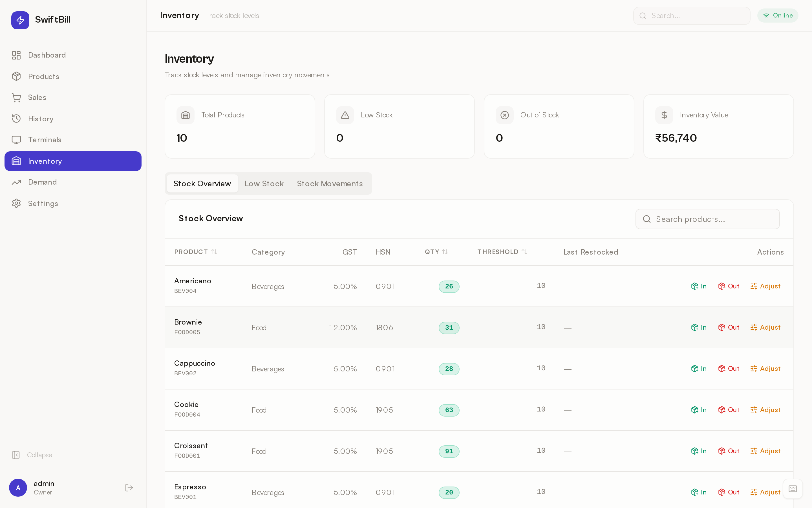
Task: Click the Americano product name
Action: 193,281
